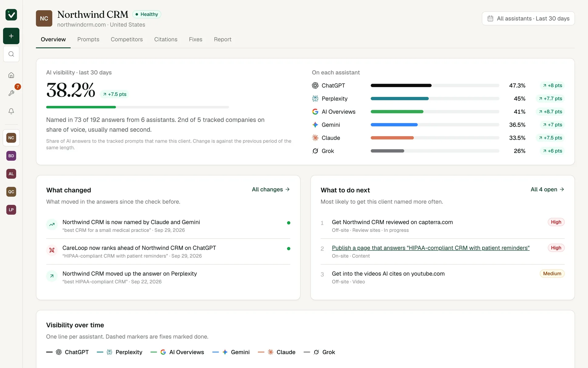Screen dimensions: 588x368
Task: Click the High badge on capterra task
Action: [x=556, y=222]
